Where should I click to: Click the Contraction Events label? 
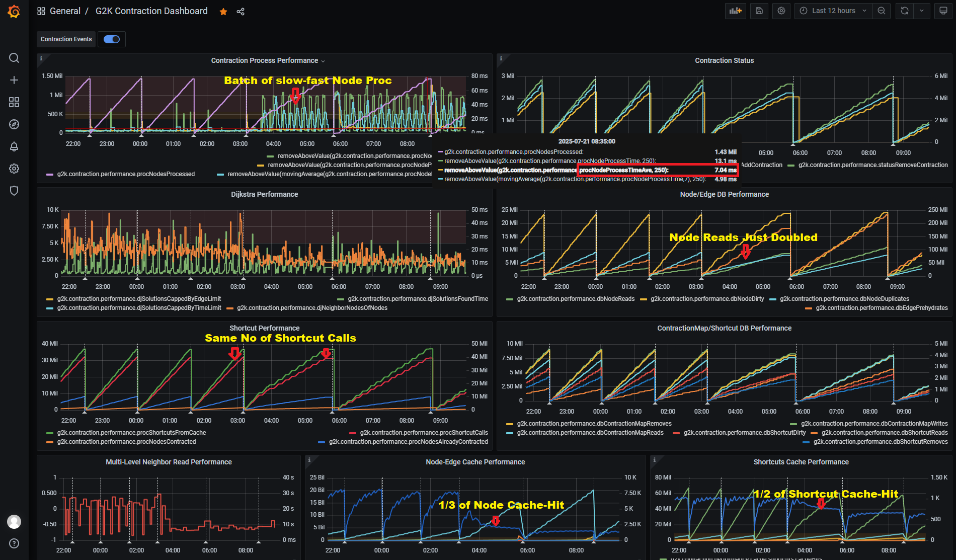tap(66, 39)
